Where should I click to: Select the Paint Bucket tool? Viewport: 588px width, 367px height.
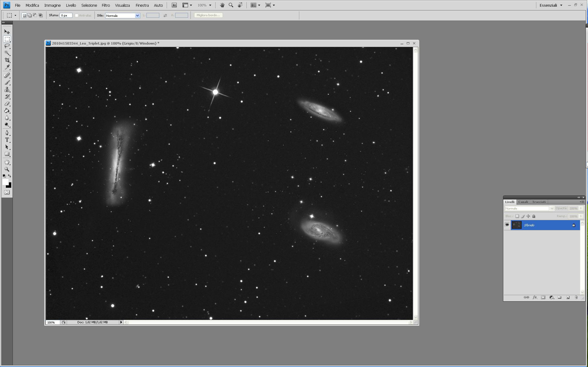point(7,111)
